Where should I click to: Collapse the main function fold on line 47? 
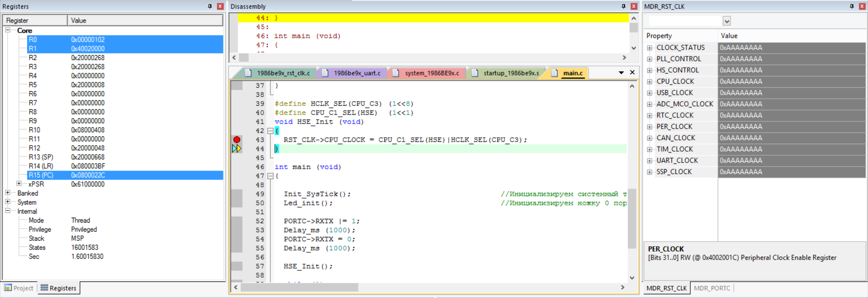[270, 176]
